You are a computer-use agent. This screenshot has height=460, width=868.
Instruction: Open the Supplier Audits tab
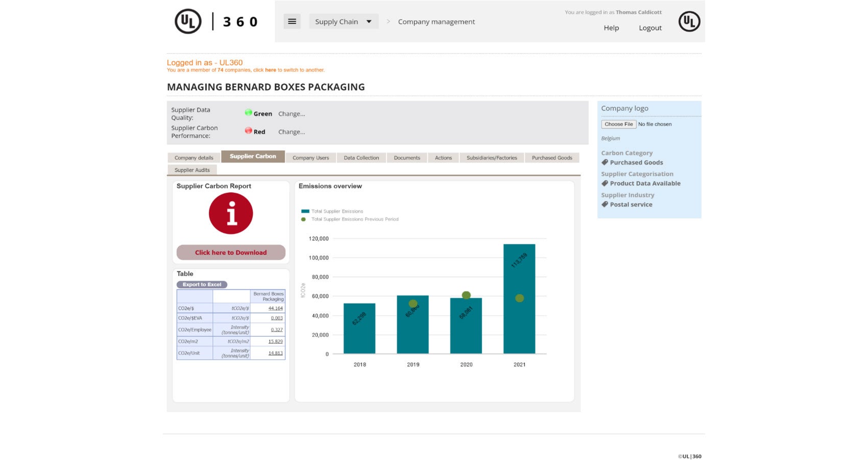pos(192,170)
